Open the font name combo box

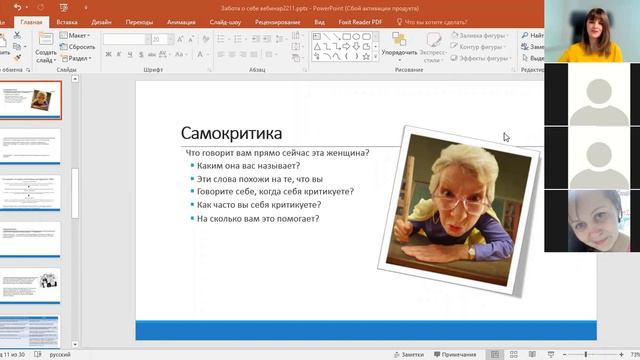click(127, 39)
